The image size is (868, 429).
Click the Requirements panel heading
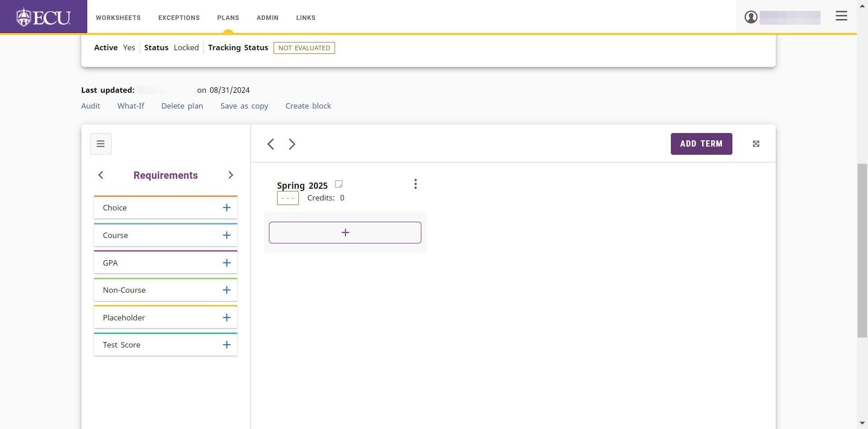coord(165,175)
